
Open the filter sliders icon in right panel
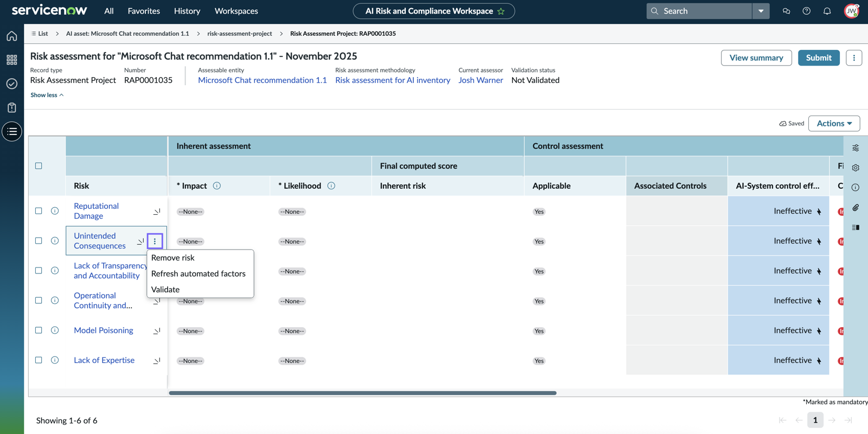point(856,148)
